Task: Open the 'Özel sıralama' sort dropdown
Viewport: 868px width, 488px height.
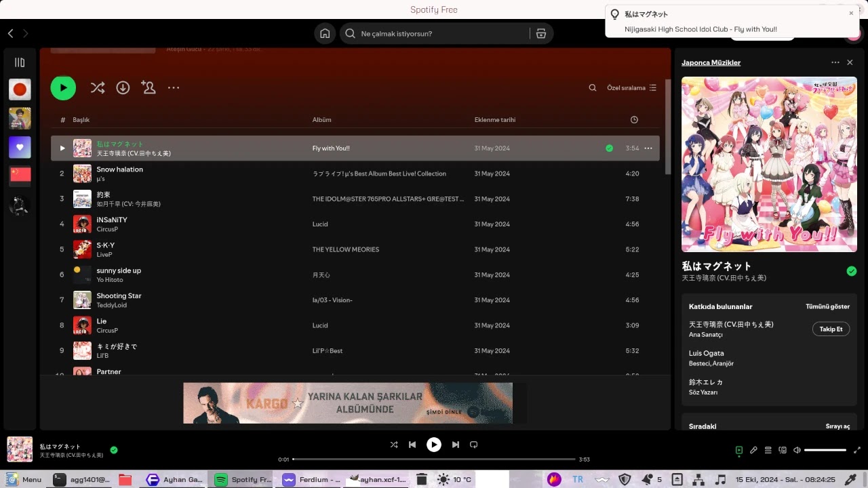Action: coord(631,87)
